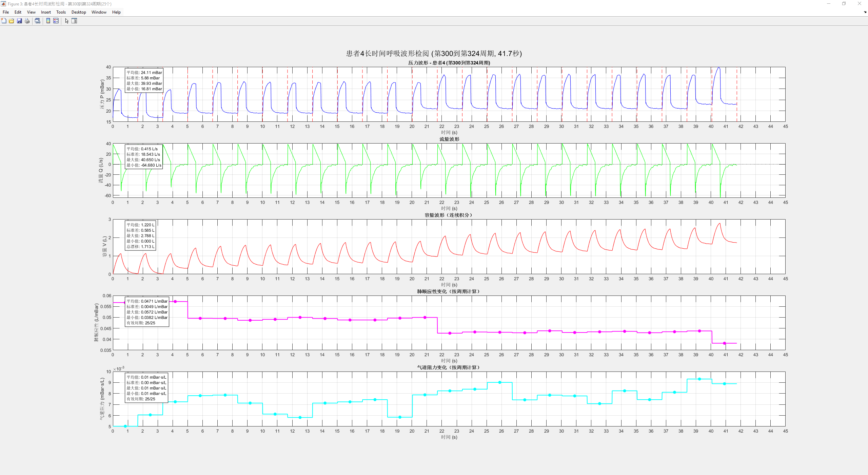Image resolution: width=868 pixels, height=475 pixels.
Task: Select the volume stats box (1.220 L)
Action: coord(140,235)
